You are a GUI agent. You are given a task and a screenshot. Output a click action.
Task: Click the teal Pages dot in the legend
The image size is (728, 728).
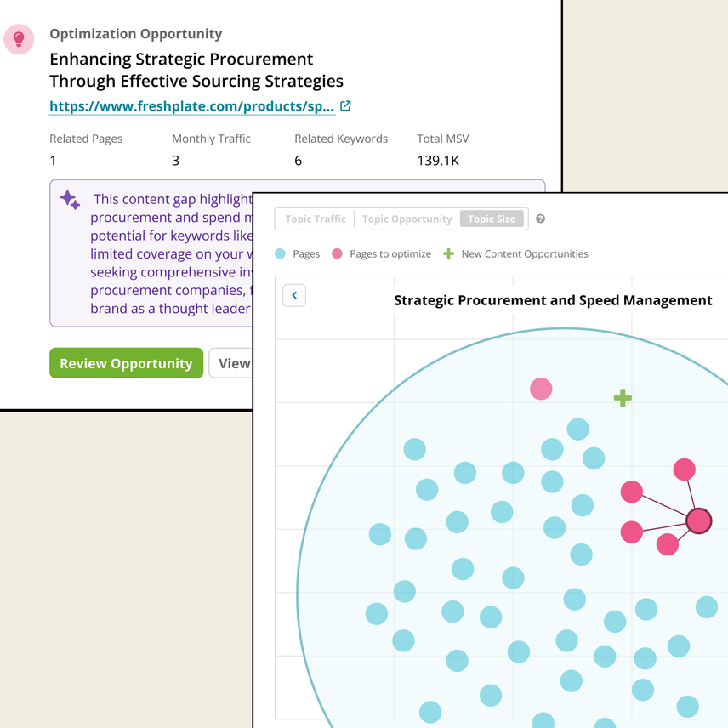pos(281,253)
